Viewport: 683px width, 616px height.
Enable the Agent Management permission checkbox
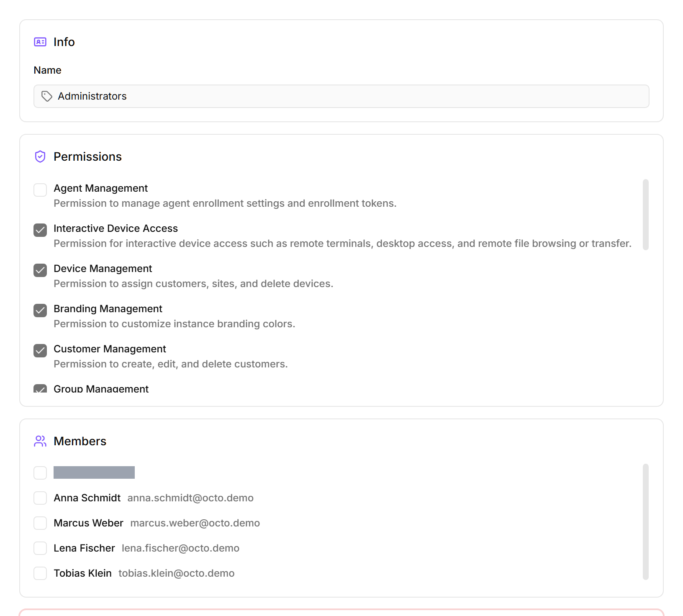coord(40,190)
